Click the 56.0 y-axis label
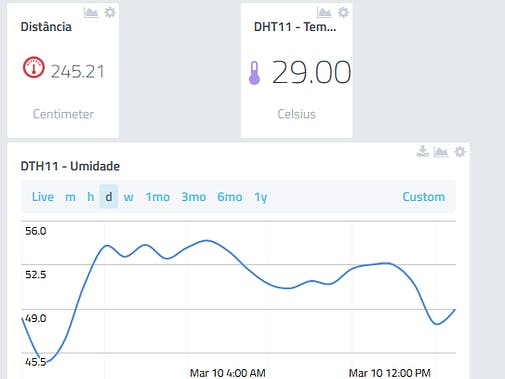Viewport: 505px width, 379px height. click(x=36, y=231)
